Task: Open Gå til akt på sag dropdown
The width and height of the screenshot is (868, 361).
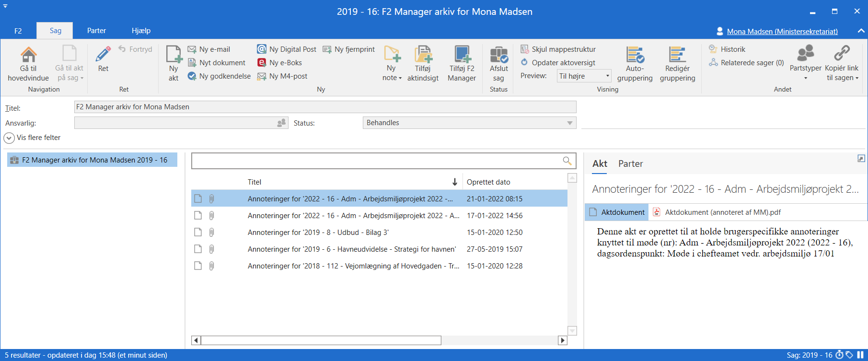Action: point(69,64)
